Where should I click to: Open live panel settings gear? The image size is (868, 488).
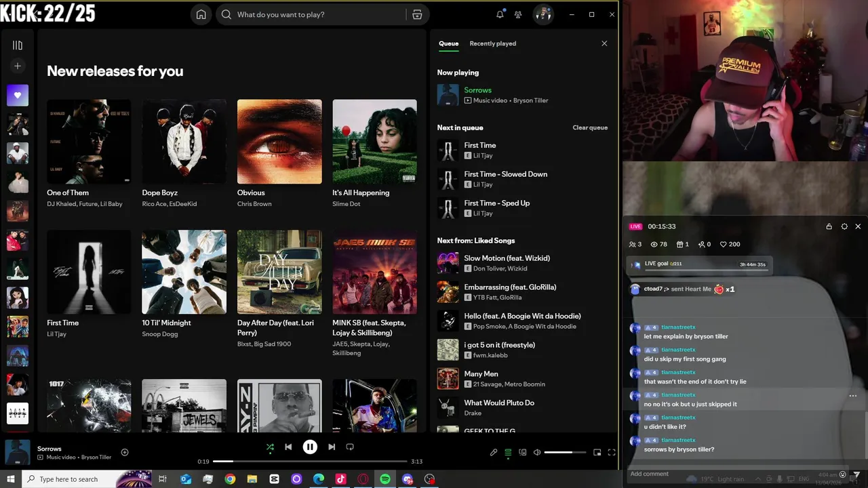coord(844,226)
